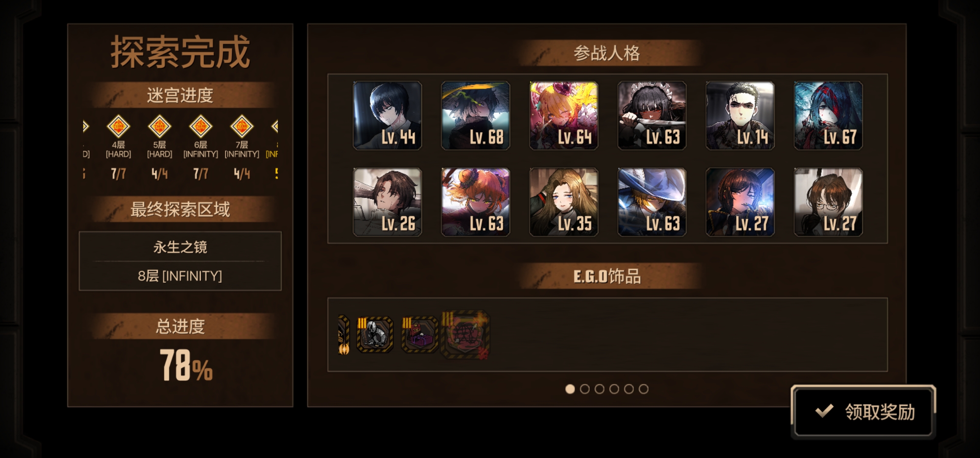Tap the partially hidden E.G.O gift icon
Image resolution: width=980 pixels, height=458 pixels.
tap(344, 335)
